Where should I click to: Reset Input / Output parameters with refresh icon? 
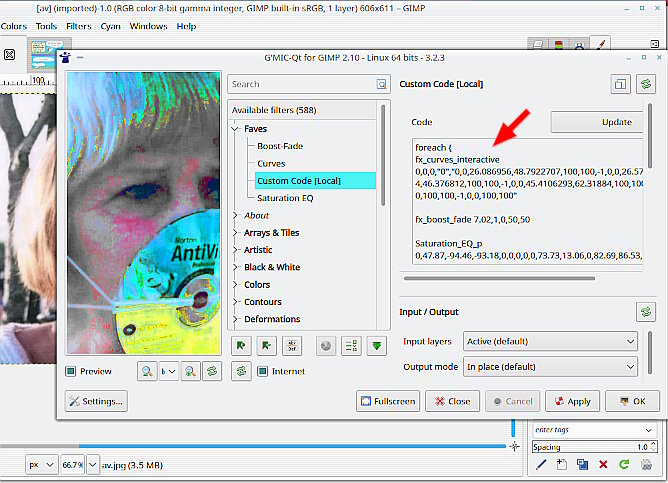pos(646,311)
